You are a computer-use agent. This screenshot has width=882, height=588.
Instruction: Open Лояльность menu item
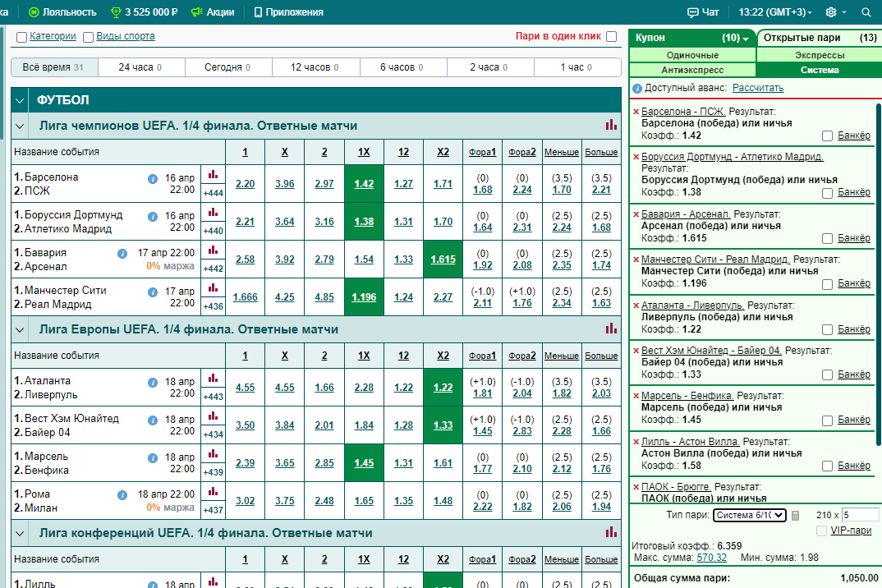pos(62,11)
